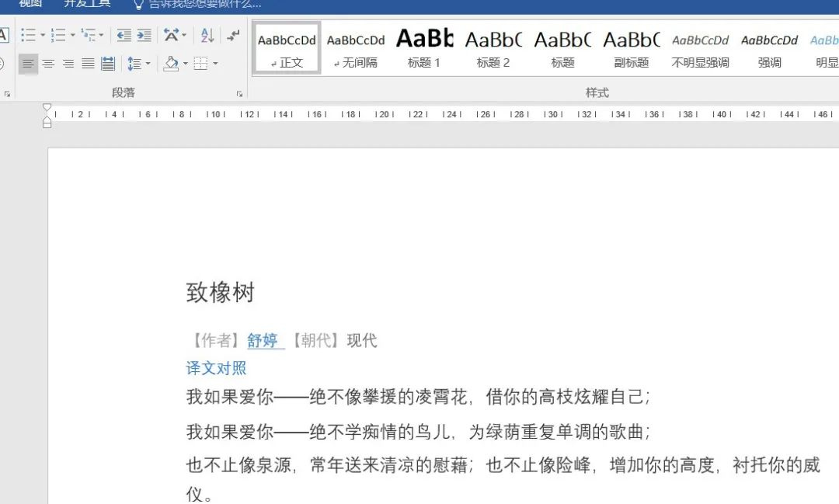
Task: Open borders dropdown arrow
Action: click(x=215, y=64)
